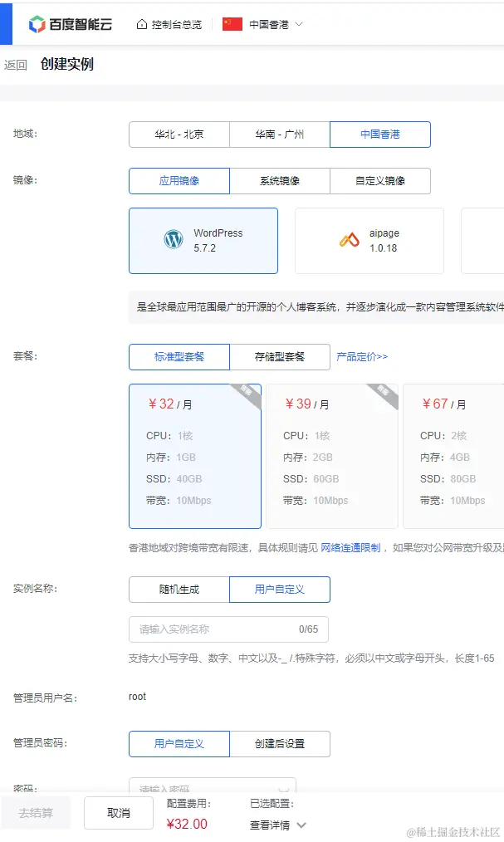Image resolution: width=504 pixels, height=842 pixels.
Task: Click the 配置费用 label
Action: click(x=189, y=804)
